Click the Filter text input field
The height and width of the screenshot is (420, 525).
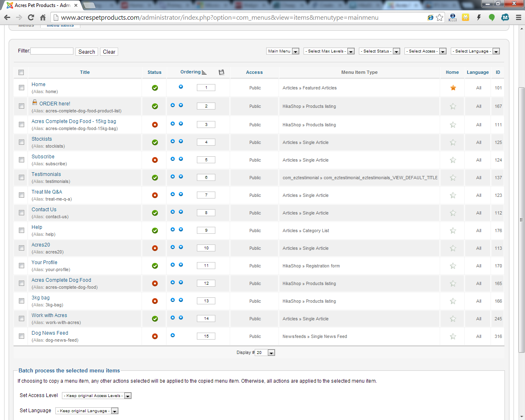pos(52,51)
